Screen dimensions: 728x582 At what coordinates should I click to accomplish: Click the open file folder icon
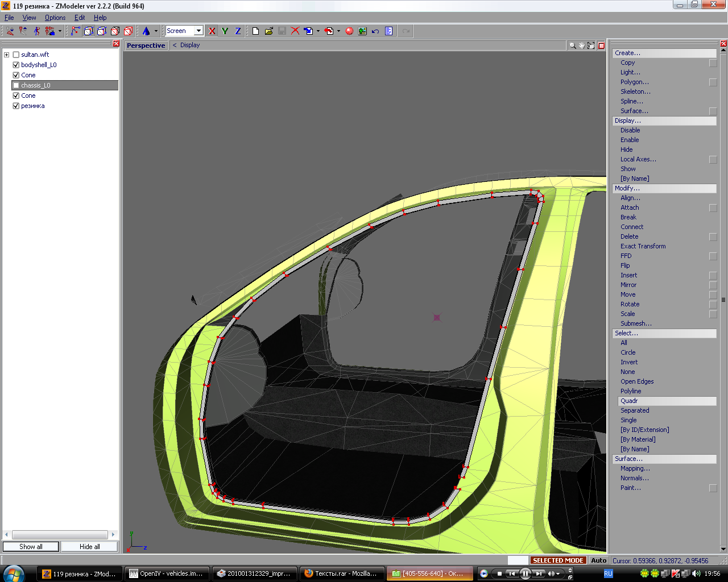[x=269, y=31]
